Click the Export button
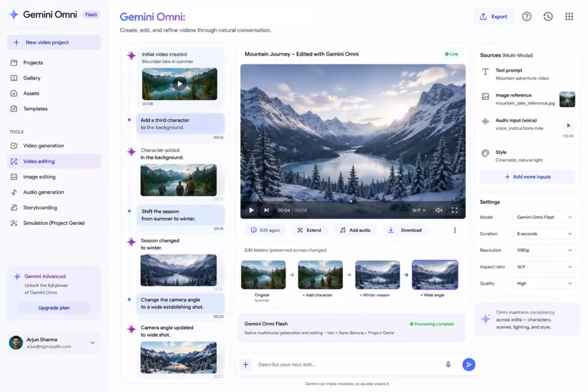The height and width of the screenshot is (392, 588). coord(493,17)
